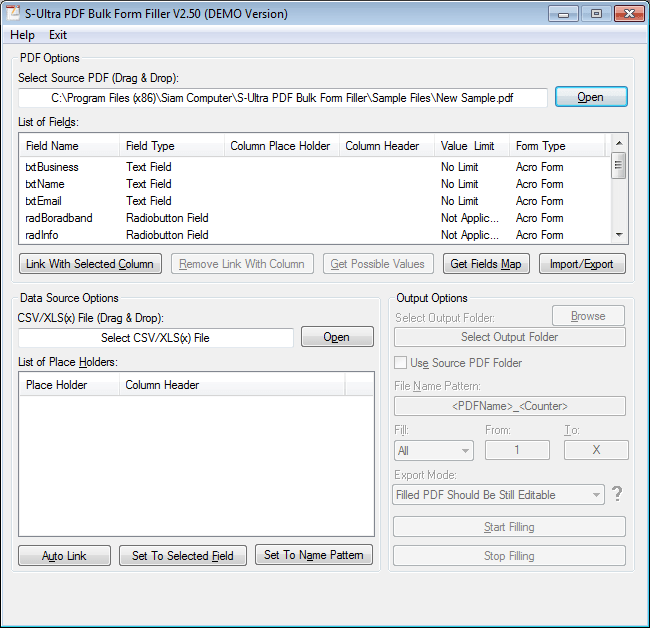Screen dimensions: 650x628
Task: Open the Help menu
Action: pos(22,35)
